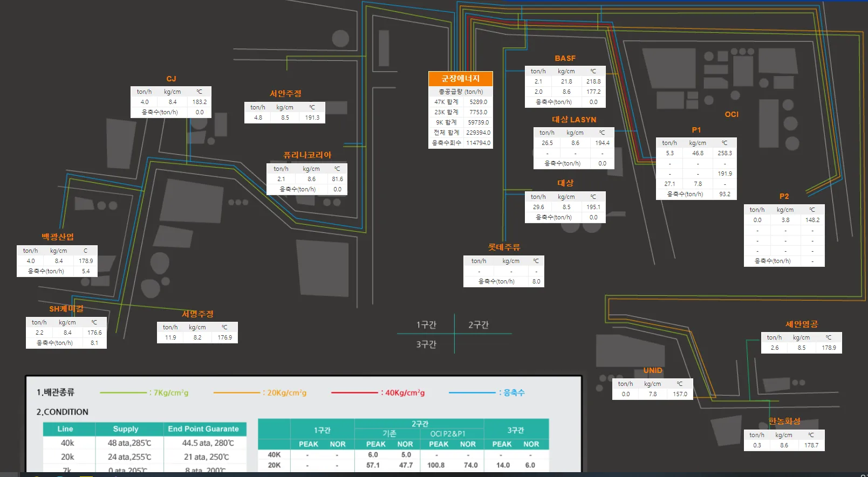
Task: Click the 대상 LASYN plant label
Action: pos(574,120)
